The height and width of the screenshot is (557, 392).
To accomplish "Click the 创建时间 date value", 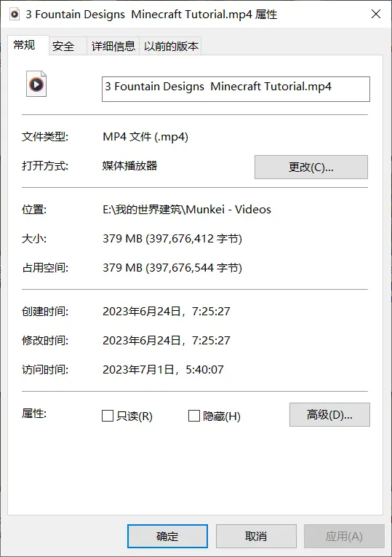I will click(167, 312).
